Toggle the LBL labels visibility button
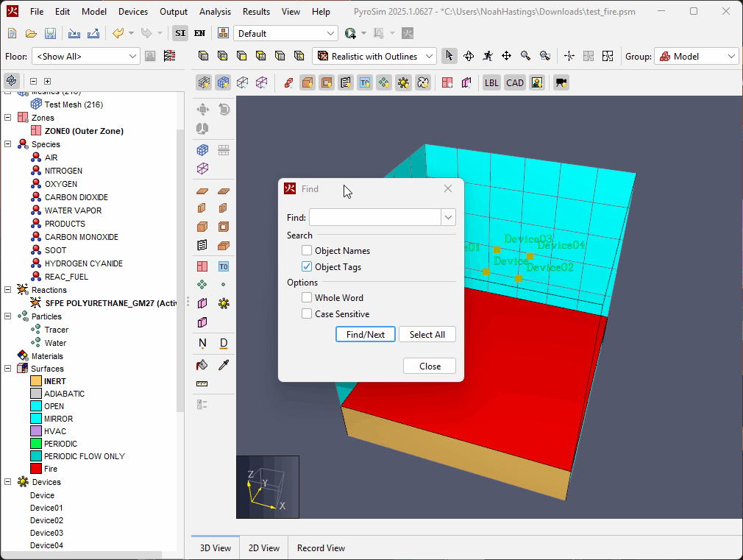Image resolution: width=743 pixels, height=560 pixels. 491,83
